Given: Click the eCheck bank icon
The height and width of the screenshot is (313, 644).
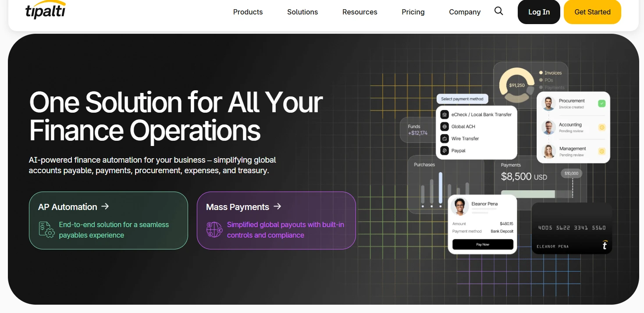Looking at the screenshot, I should pos(445,114).
